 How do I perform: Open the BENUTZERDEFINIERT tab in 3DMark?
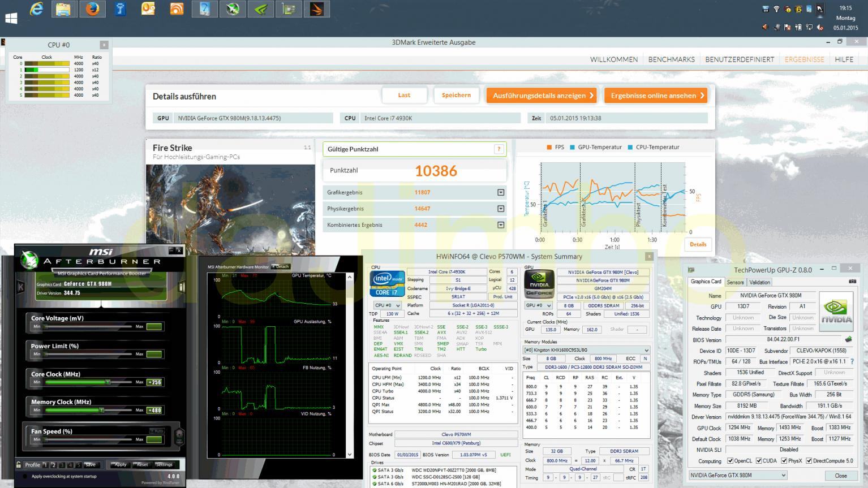pyautogui.click(x=740, y=59)
